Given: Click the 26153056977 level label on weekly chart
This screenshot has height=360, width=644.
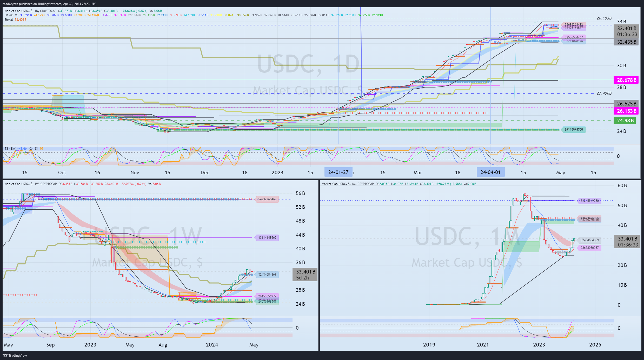Looking at the screenshot, I should point(267,296).
